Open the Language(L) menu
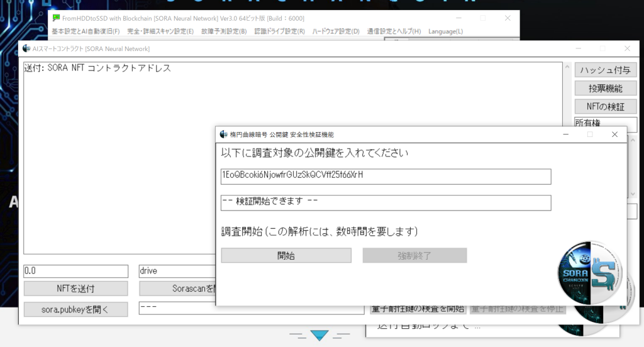Screen dimensions: 644x347 point(445,31)
